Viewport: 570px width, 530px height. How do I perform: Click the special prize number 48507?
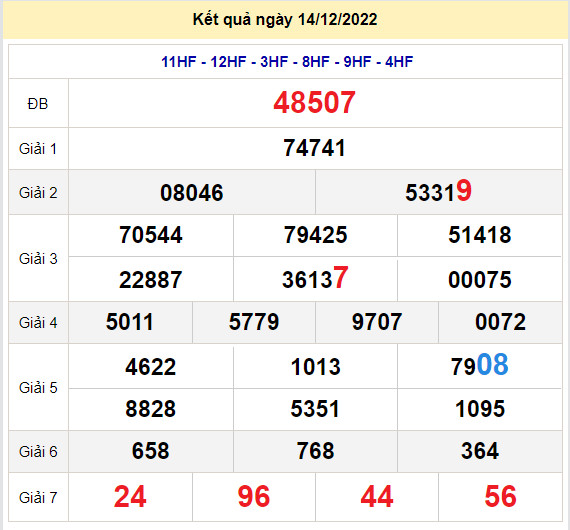click(314, 103)
